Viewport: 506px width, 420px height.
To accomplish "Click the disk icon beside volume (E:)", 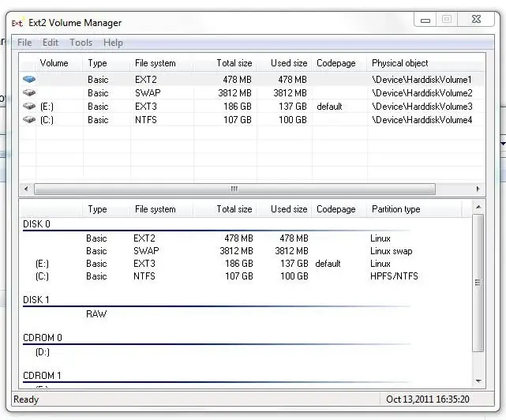I will (x=29, y=107).
